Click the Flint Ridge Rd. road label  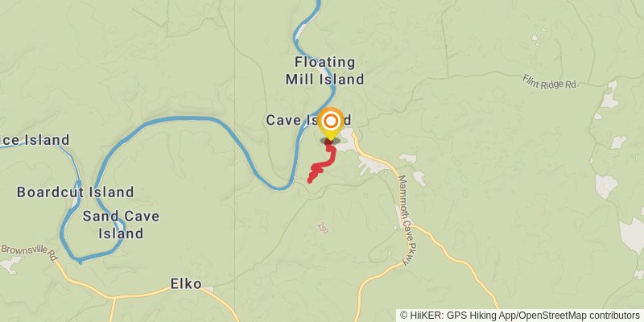point(551,81)
